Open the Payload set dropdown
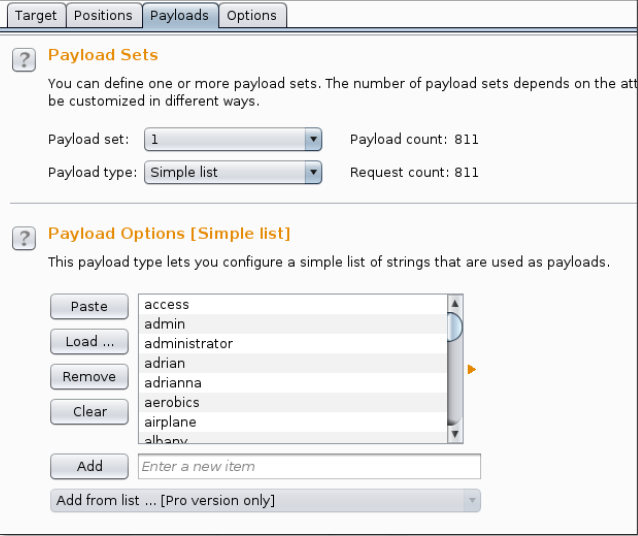Screen dimensions: 638x536 pyautogui.click(x=233, y=140)
